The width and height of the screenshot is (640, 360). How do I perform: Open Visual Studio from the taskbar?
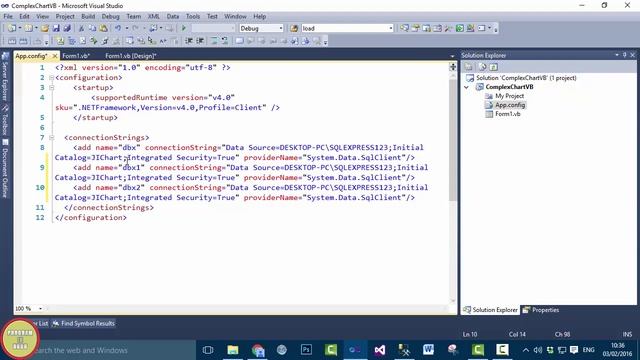click(x=380, y=350)
